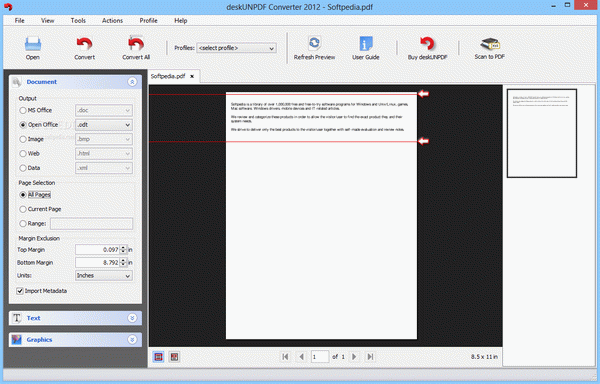Go to previous page arrow
This screenshot has width=600, height=384.
click(302, 357)
